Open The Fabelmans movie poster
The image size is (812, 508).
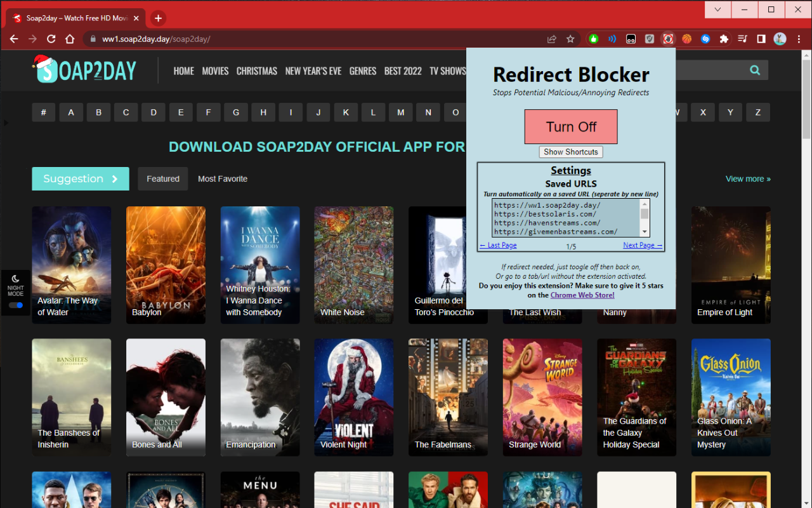(449, 398)
